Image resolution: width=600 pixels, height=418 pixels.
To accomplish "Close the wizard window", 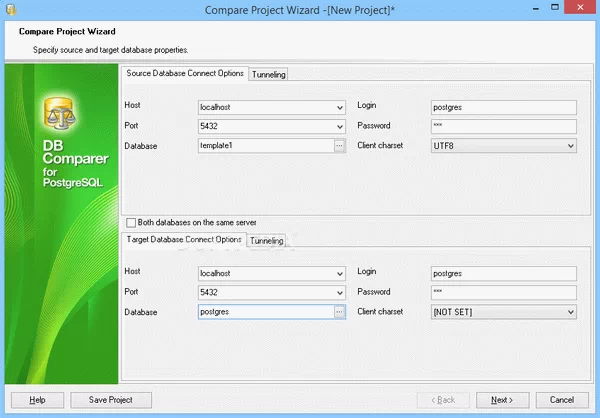I will (580, 7).
